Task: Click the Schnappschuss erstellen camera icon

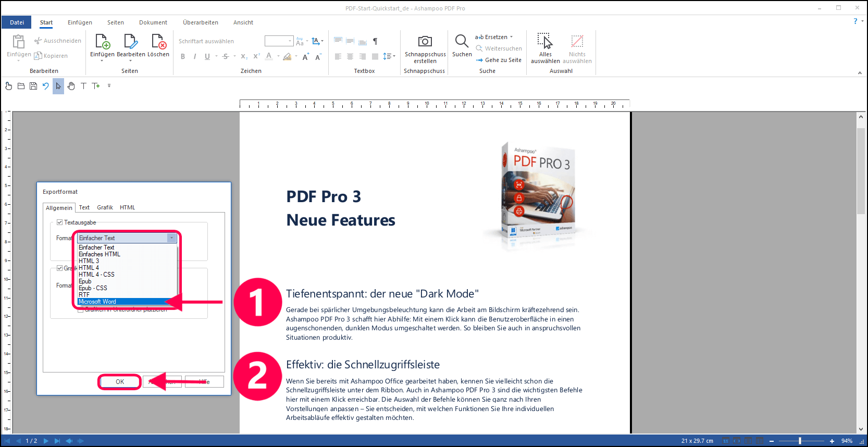Action: coord(425,41)
